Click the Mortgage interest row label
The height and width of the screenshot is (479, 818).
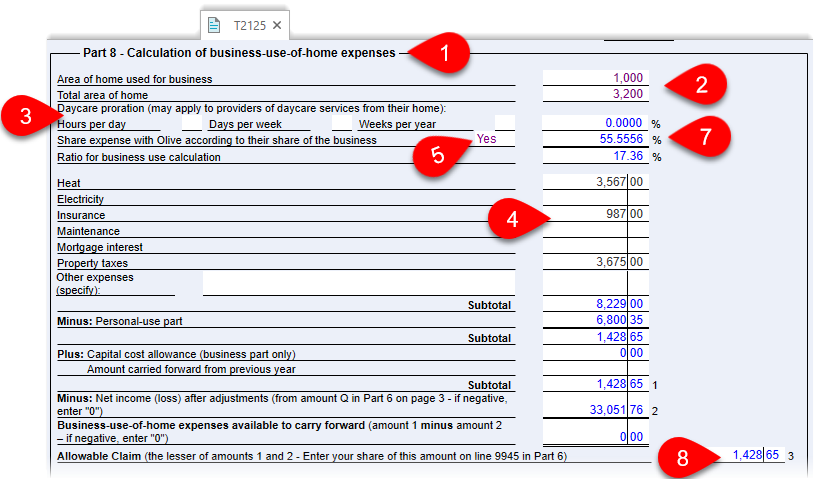pos(100,247)
